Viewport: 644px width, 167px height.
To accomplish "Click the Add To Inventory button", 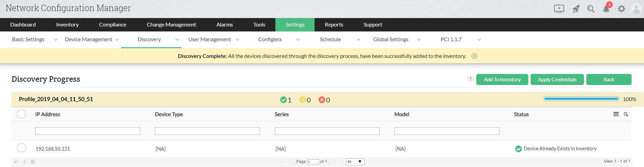I will (x=502, y=79).
